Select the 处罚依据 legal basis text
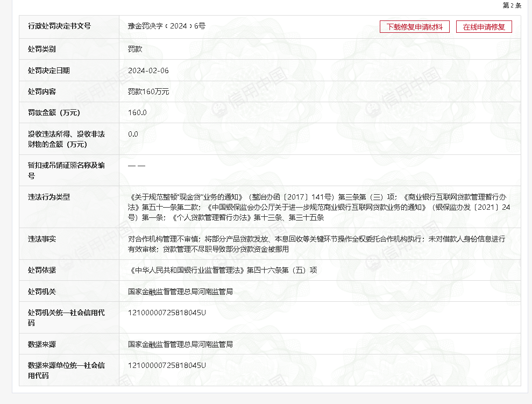 tap(222, 270)
